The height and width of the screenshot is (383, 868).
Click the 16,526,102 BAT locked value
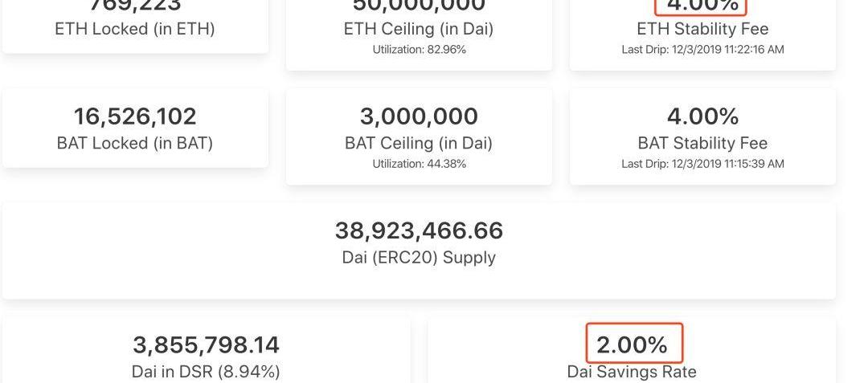[x=135, y=116]
